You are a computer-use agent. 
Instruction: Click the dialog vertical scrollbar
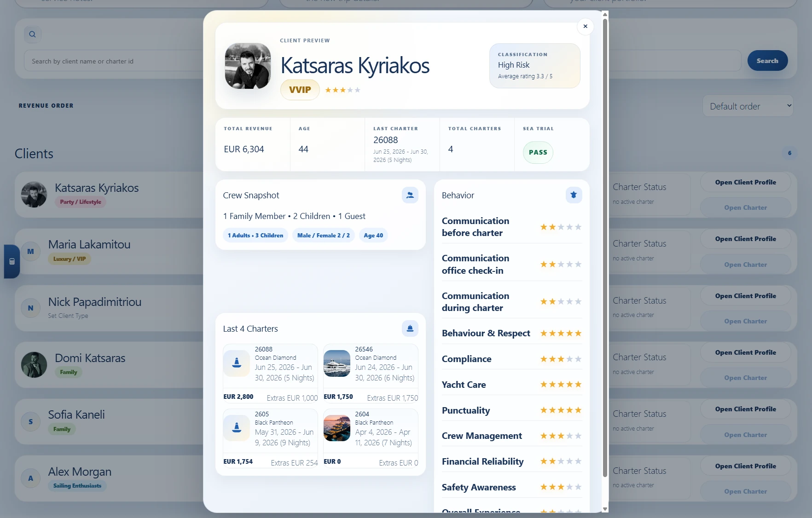click(605, 248)
